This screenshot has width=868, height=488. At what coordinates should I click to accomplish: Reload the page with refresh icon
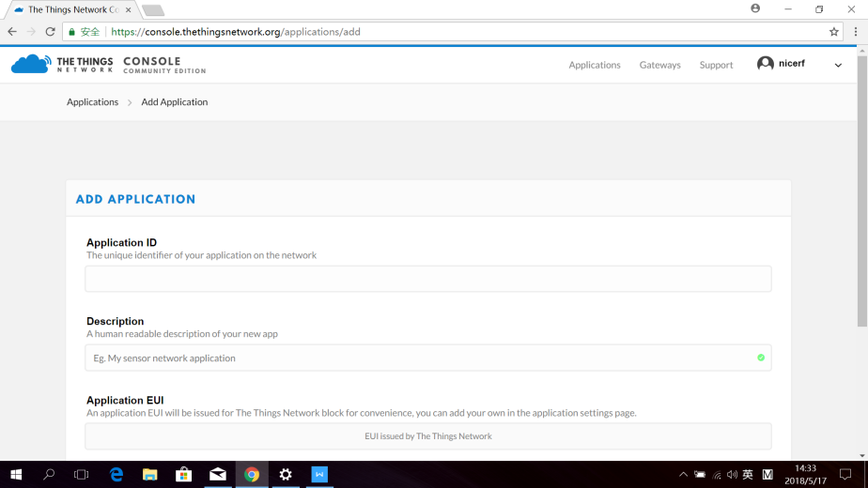[x=50, y=32]
